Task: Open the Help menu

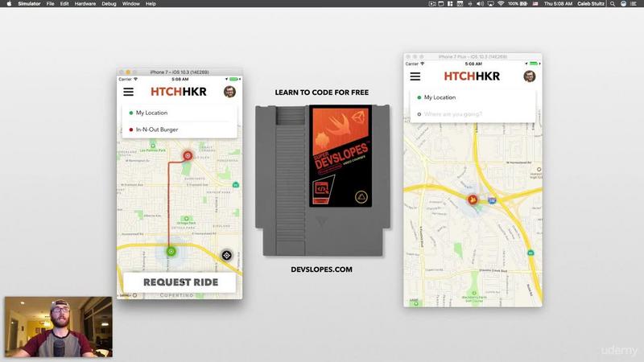Action: (x=151, y=4)
